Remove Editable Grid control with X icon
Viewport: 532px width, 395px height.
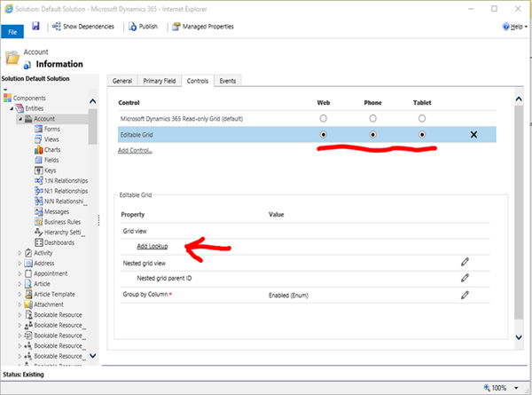tap(473, 134)
